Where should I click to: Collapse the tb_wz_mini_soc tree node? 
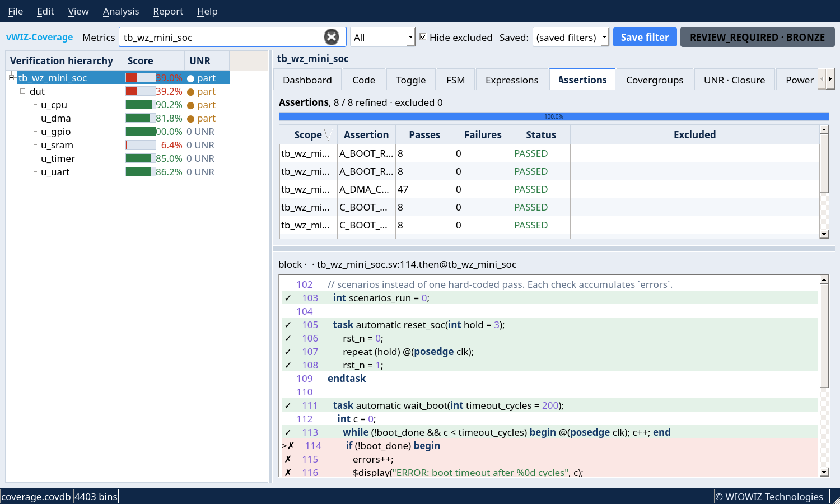11,77
